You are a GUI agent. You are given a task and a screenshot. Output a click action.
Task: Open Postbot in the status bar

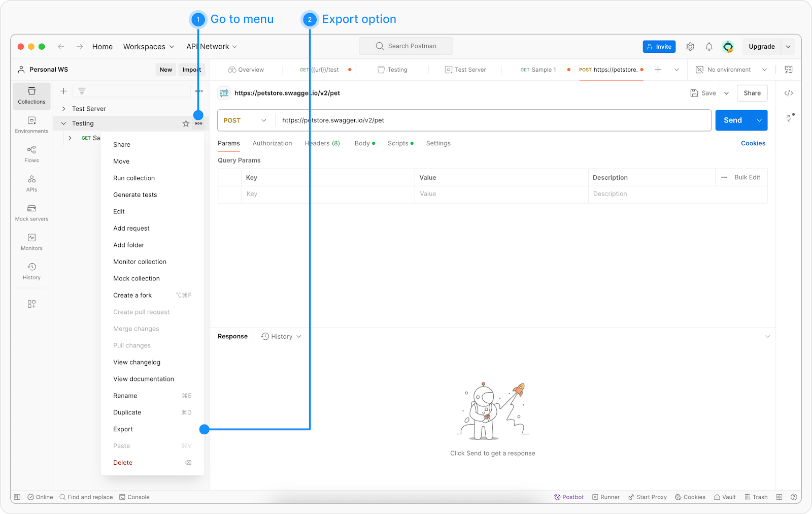[x=569, y=497]
